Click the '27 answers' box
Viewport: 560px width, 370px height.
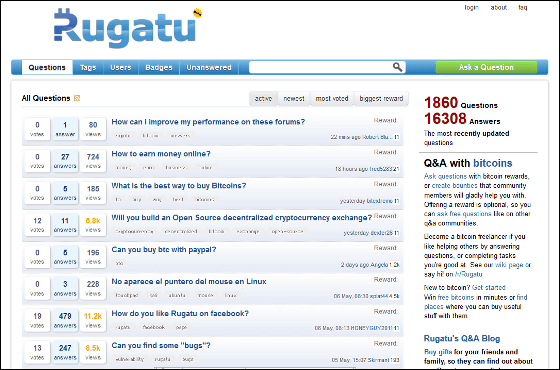pyautogui.click(x=65, y=161)
